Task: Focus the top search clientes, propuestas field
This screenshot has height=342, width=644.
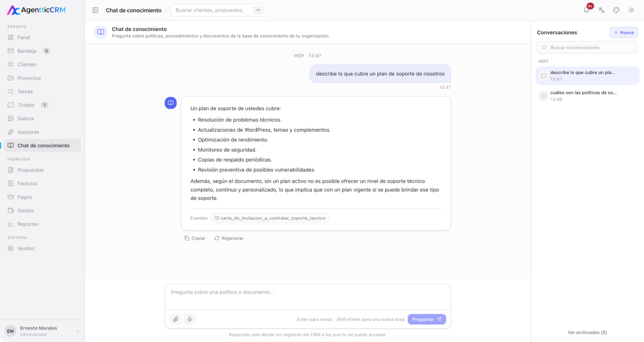Action: (218, 10)
